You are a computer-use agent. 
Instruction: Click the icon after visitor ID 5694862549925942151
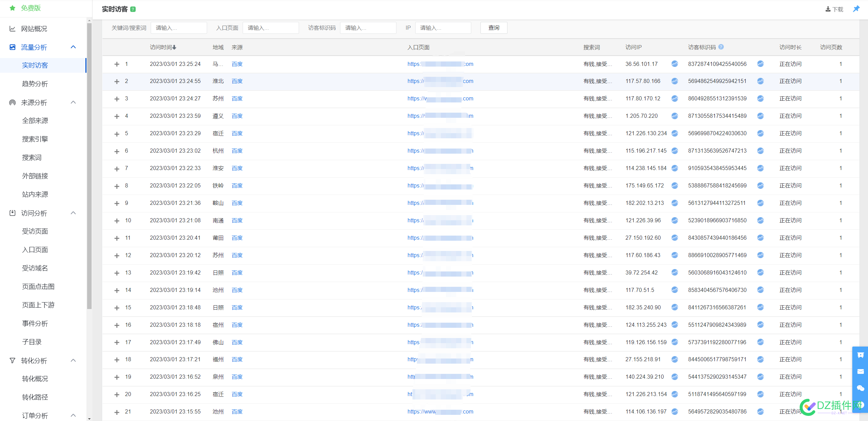760,81
